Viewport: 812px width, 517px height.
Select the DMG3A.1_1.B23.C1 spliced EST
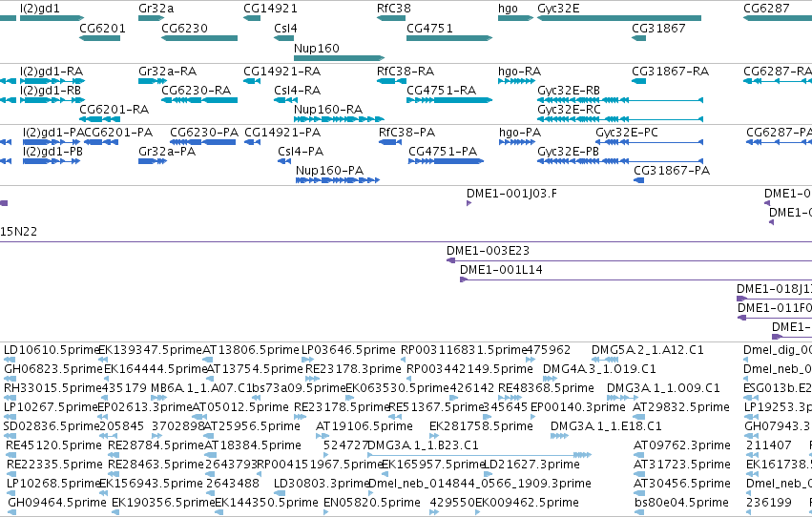point(479,455)
